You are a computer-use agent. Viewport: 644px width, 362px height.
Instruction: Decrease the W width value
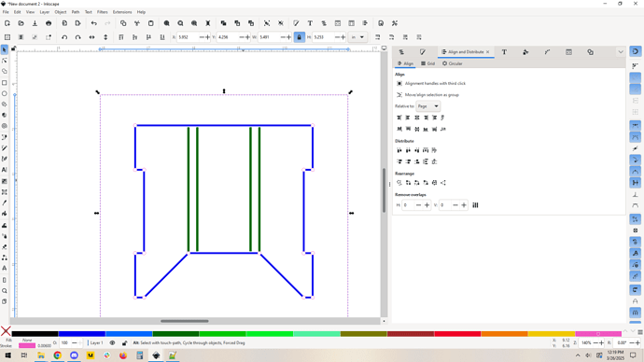click(283, 37)
